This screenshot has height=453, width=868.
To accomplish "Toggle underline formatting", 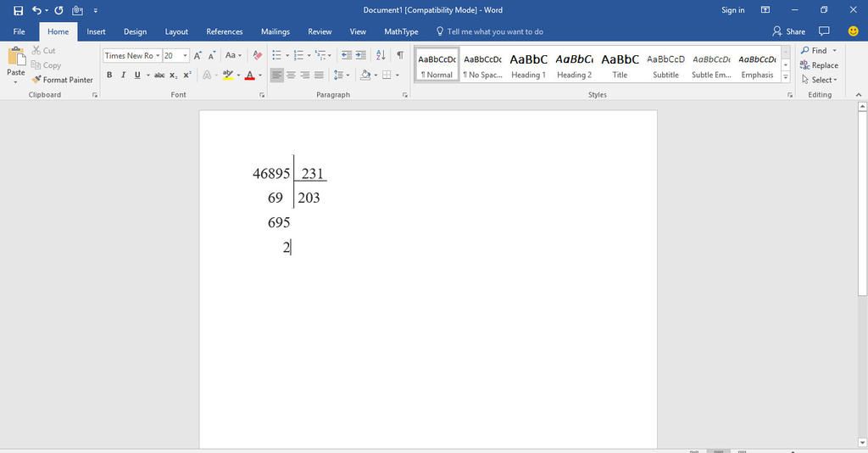I will tap(137, 75).
